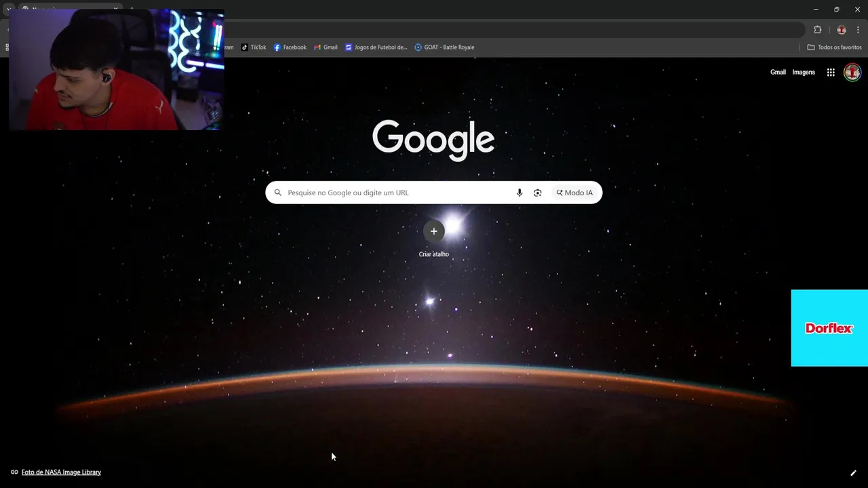Open the Google account avatar
The height and width of the screenshot is (488, 868).
(x=852, y=72)
